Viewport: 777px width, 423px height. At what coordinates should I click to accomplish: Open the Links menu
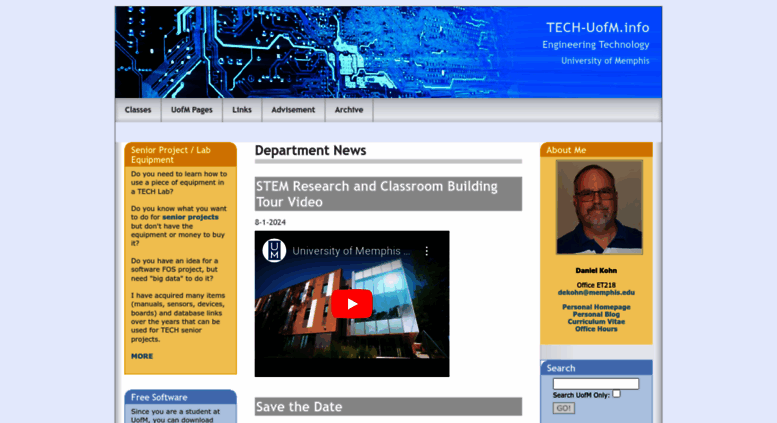point(242,110)
